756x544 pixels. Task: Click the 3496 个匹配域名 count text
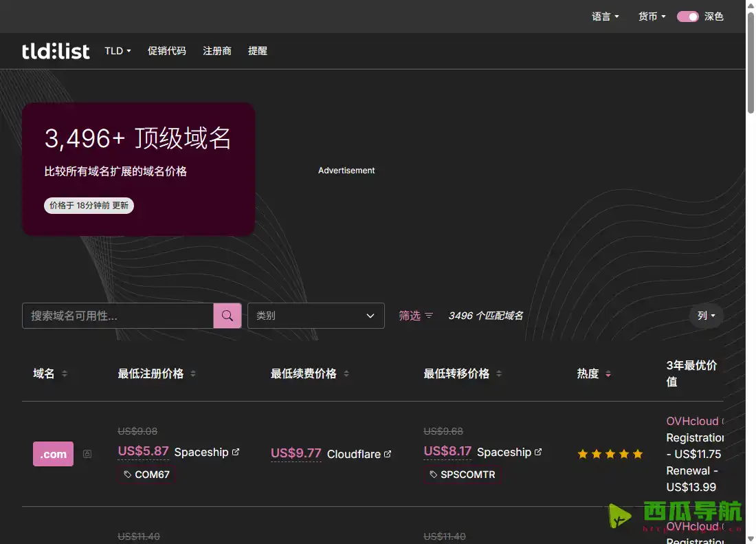point(485,316)
